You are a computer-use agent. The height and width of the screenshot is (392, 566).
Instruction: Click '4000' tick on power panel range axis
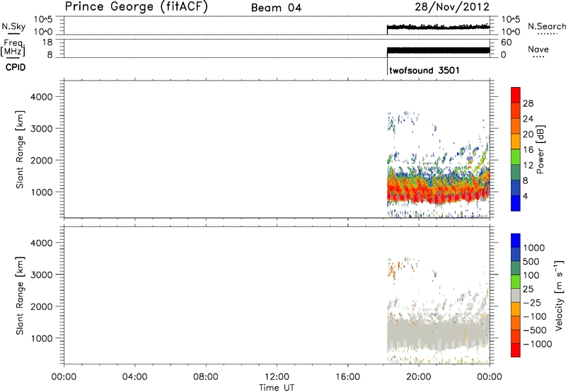[42, 97]
